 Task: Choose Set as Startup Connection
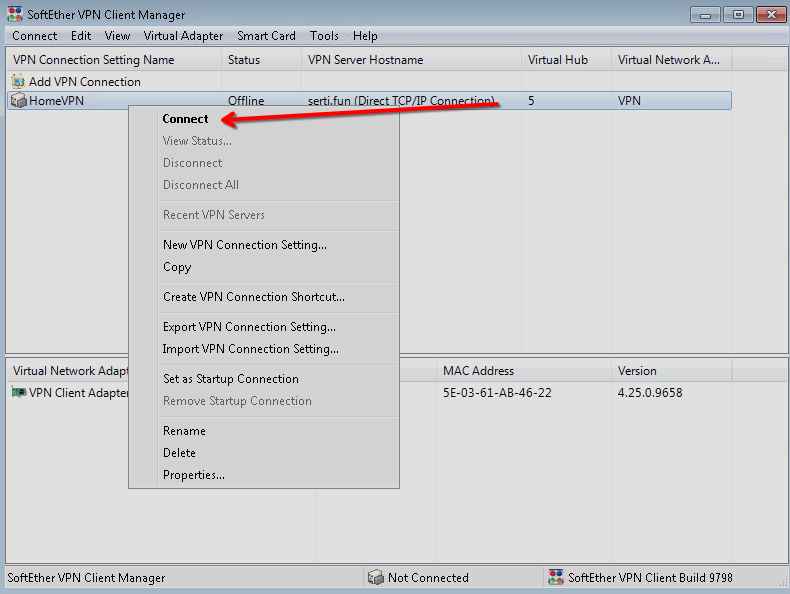click(231, 379)
